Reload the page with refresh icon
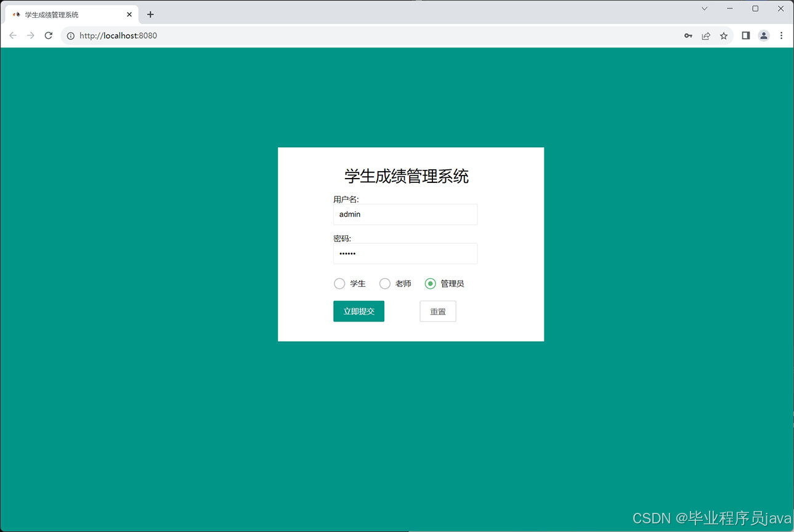 coord(49,36)
